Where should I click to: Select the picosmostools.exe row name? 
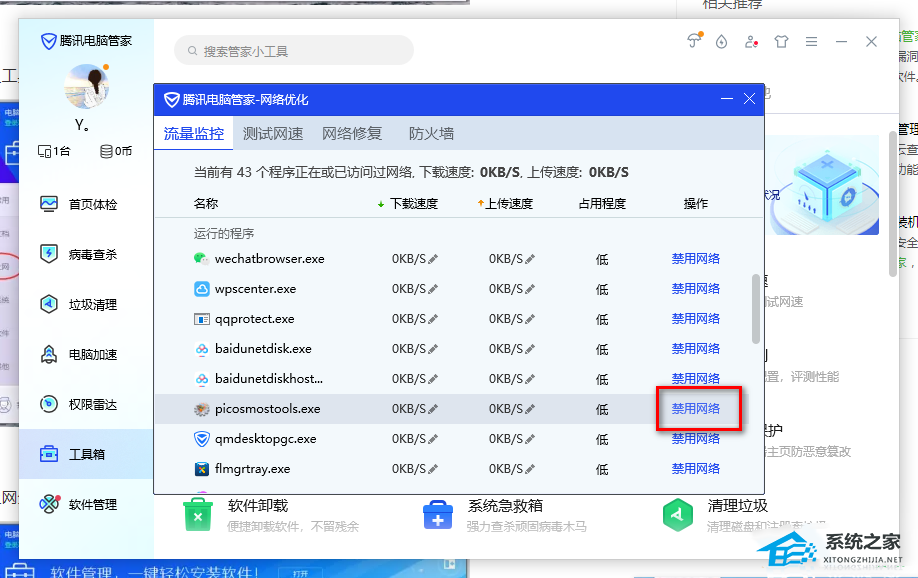pos(268,409)
